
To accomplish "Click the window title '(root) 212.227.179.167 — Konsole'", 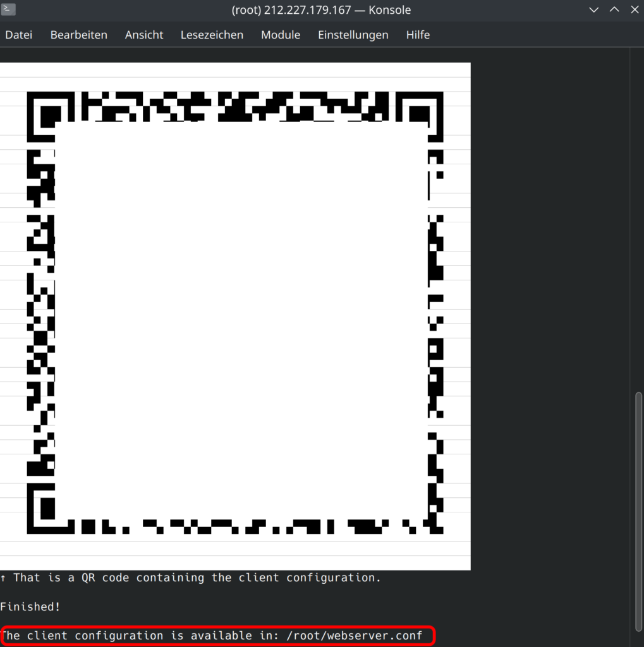I will click(321, 10).
